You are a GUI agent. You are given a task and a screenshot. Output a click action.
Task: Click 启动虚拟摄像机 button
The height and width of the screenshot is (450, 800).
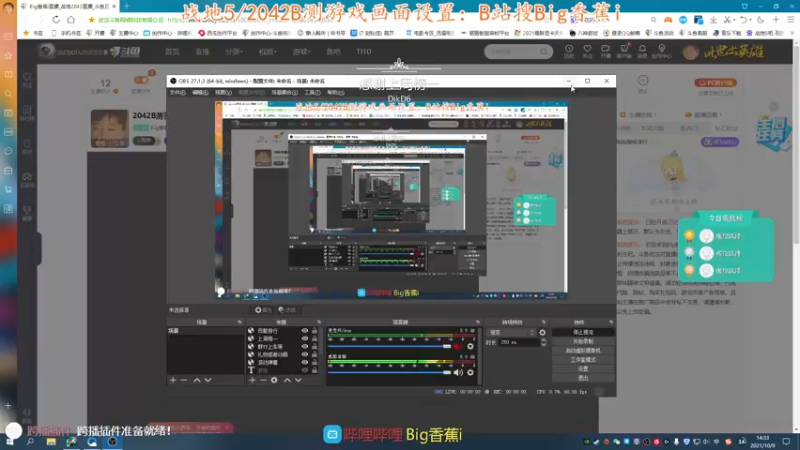[x=583, y=351]
